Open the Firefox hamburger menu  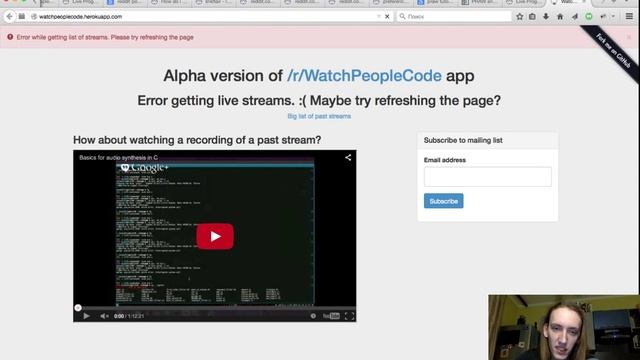(x=629, y=16)
